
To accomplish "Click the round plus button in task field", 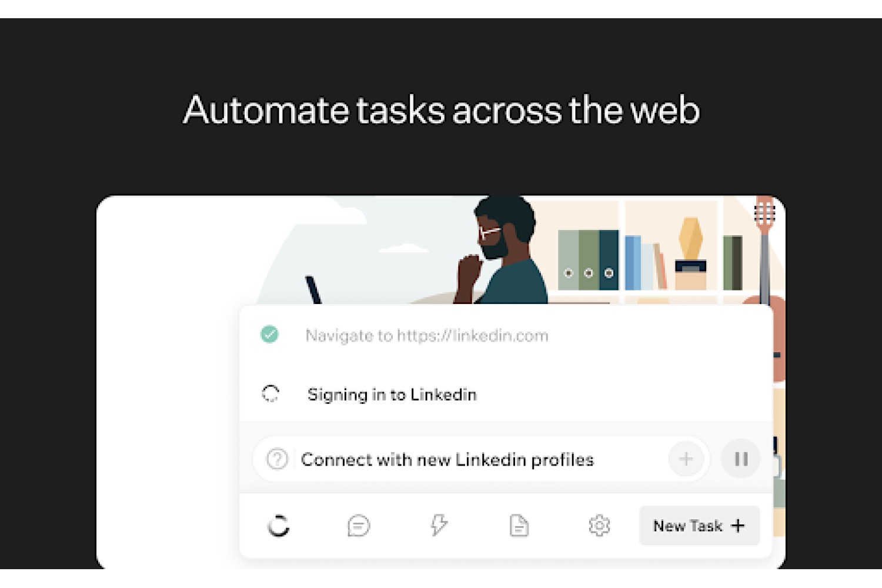I will click(x=686, y=459).
